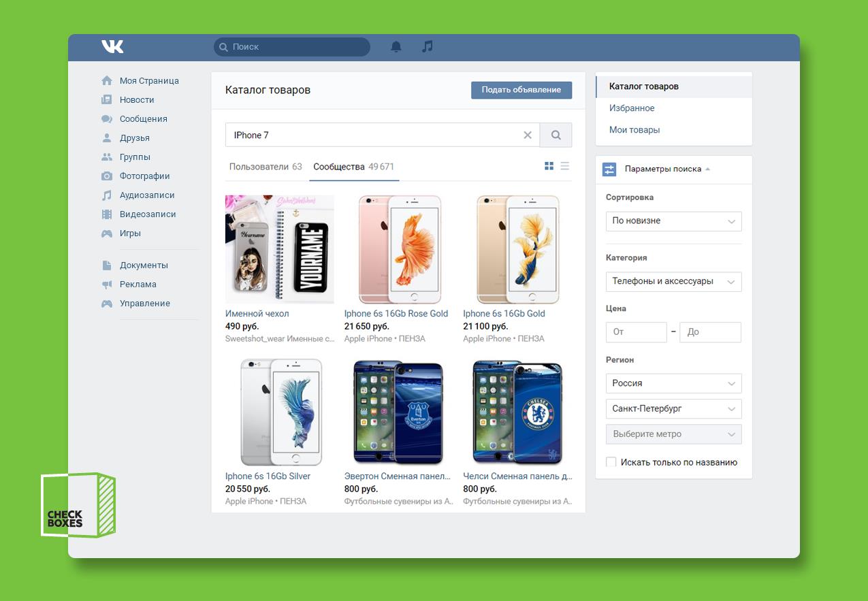Open the По новизне sorting dropdown

[673, 221]
